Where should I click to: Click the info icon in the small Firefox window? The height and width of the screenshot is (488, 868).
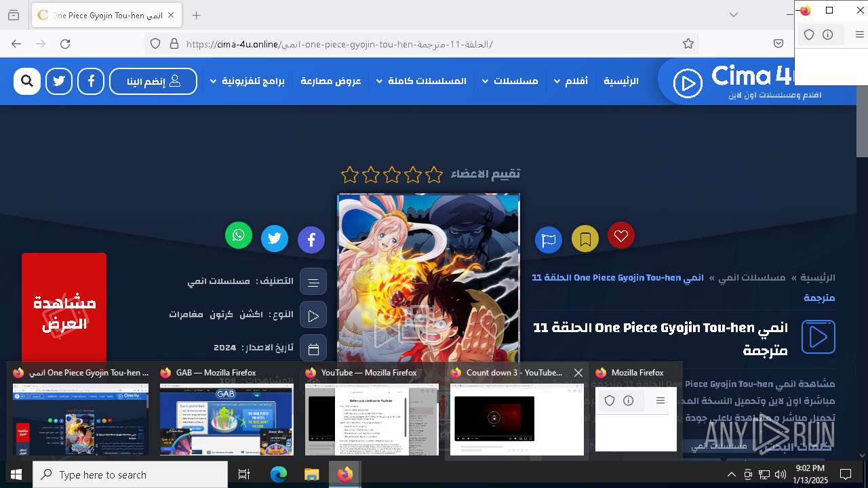(828, 35)
